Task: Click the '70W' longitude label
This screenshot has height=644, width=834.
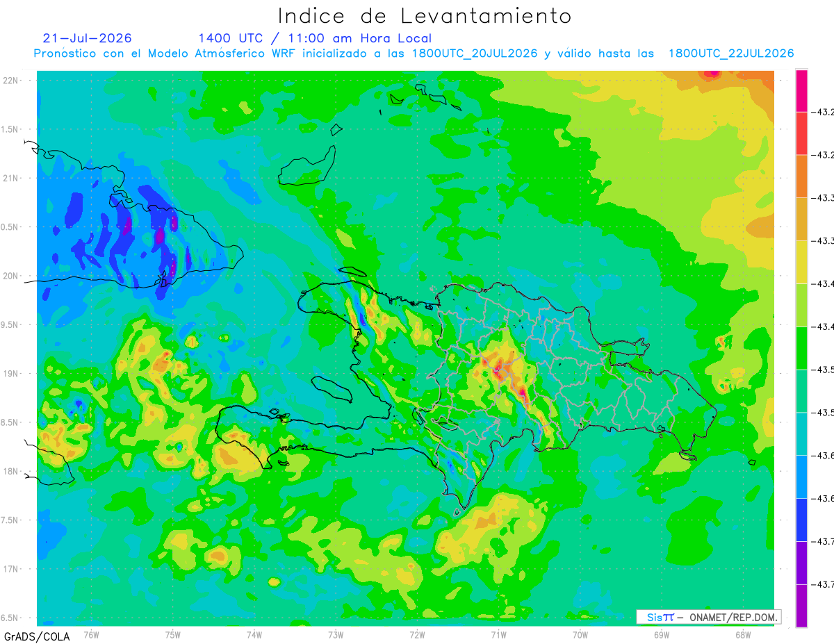Action: (580, 635)
